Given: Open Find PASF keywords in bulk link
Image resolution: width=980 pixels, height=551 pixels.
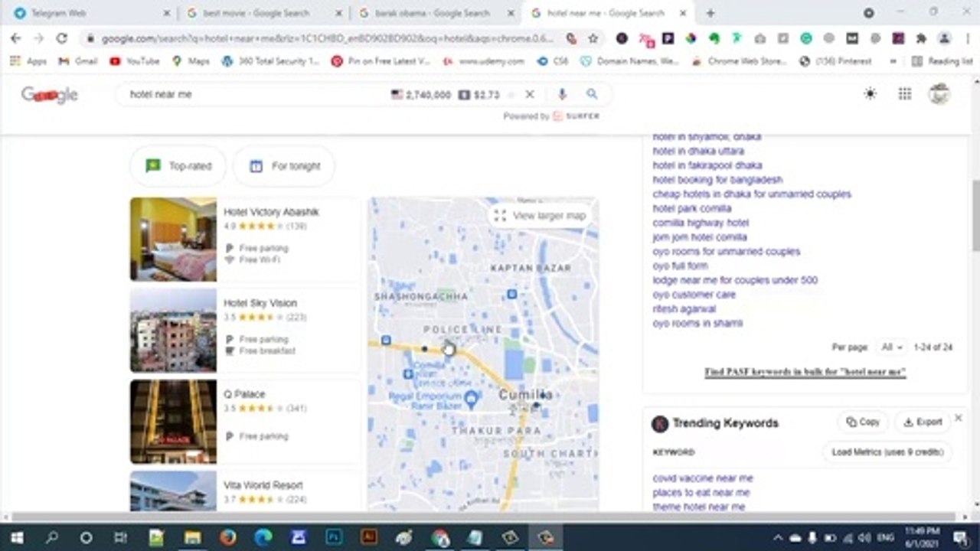Looking at the screenshot, I should pos(805,372).
